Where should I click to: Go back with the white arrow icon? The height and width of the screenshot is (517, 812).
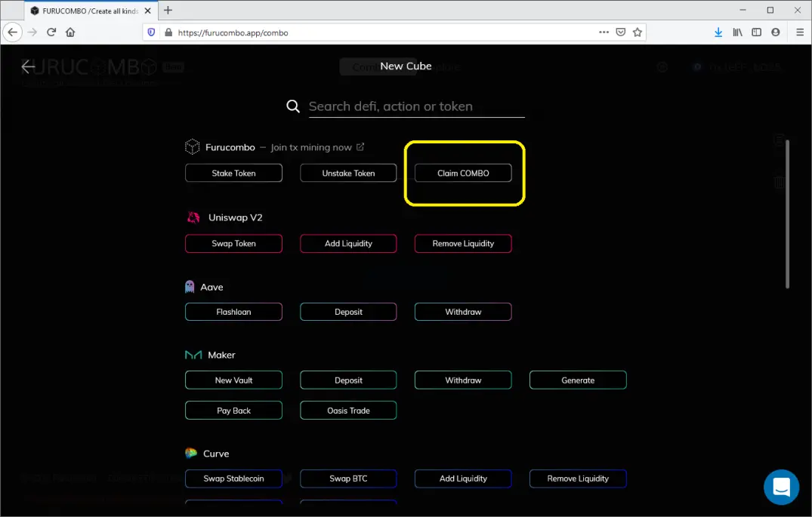tap(28, 66)
